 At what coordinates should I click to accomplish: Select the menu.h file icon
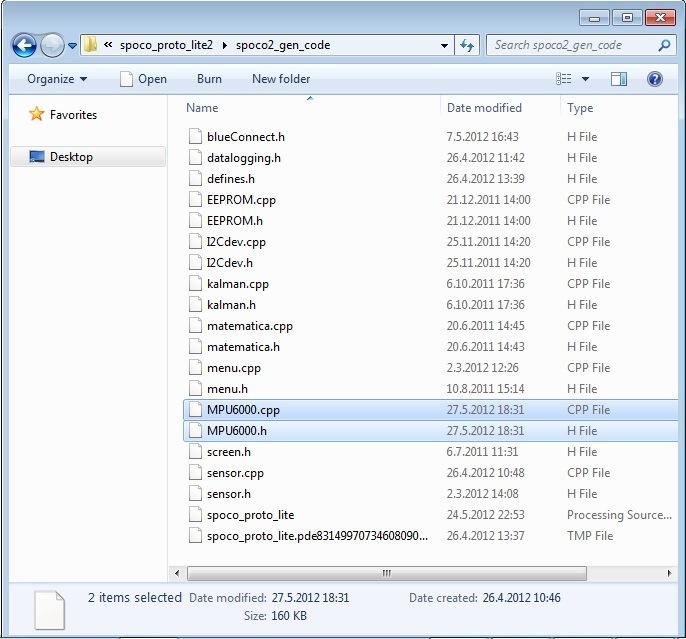195,388
